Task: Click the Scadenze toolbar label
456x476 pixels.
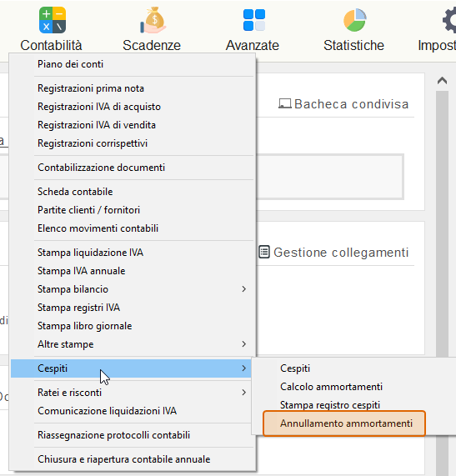Action: (x=152, y=46)
